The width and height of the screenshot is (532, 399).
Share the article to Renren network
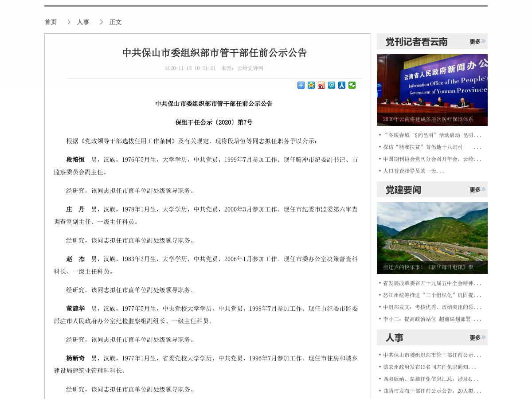click(x=341, y=85)
